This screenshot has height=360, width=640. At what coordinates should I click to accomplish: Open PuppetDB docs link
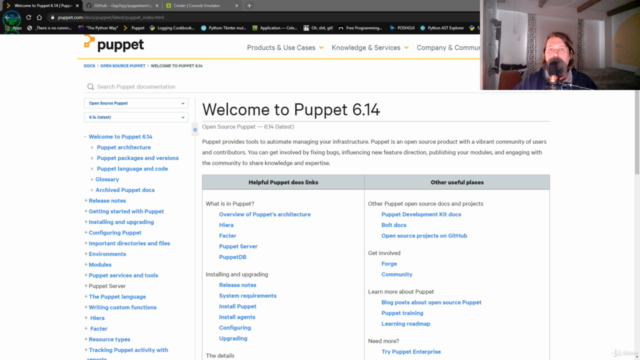232,257
